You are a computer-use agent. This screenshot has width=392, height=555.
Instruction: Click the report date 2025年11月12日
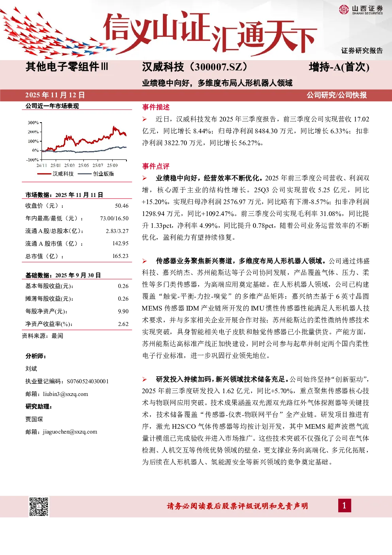pos(55,95)
